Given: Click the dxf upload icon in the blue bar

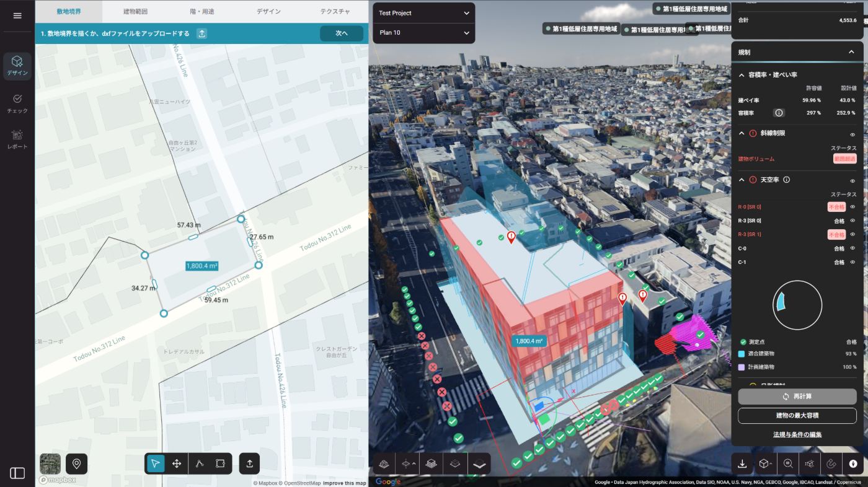Looking at the screenshot, I should tap(202, 33).
